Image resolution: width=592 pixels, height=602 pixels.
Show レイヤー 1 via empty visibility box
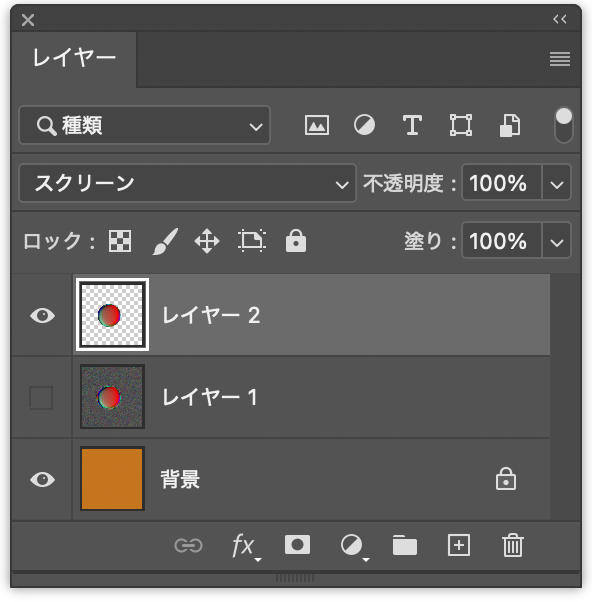(x=41, y=397)
